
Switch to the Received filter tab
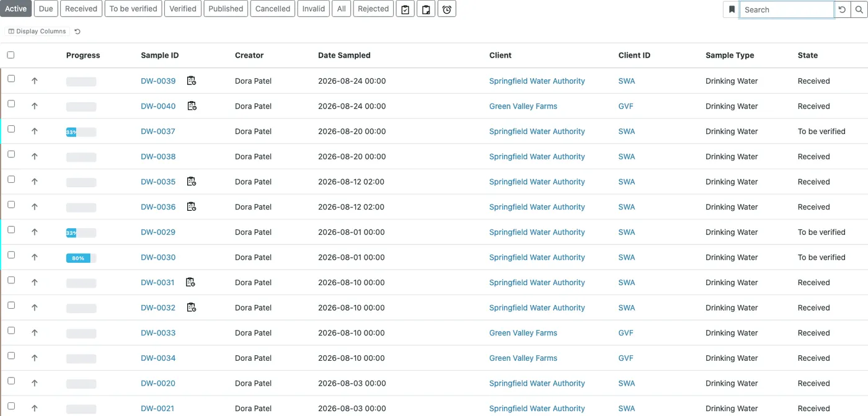point(81,9)
